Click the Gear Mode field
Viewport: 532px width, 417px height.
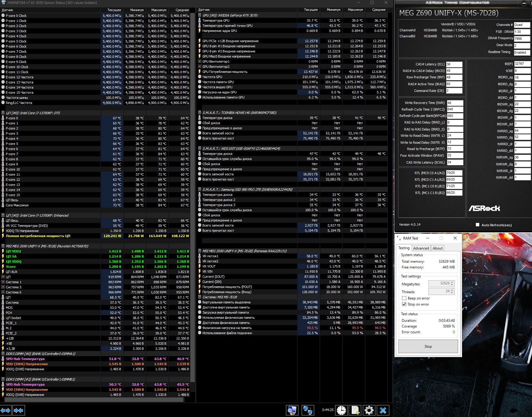point(522,45)
